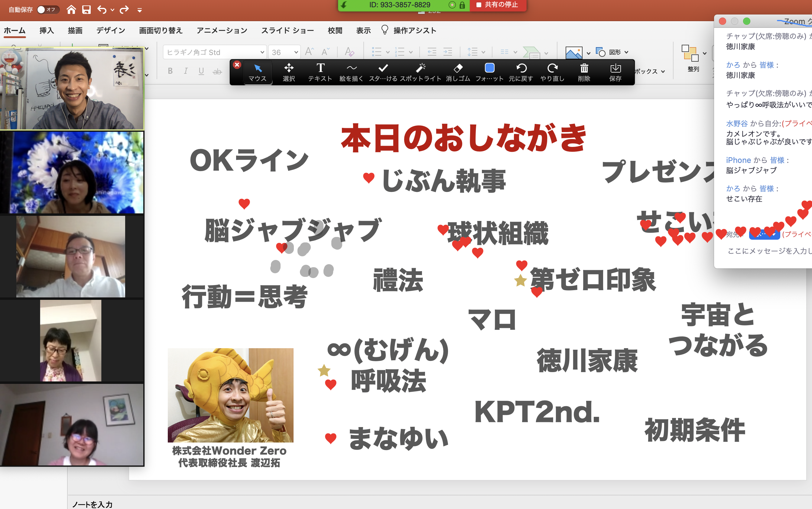Open the Animation (アニメーション) tab
812x509 pixels.
coord(222,31)
